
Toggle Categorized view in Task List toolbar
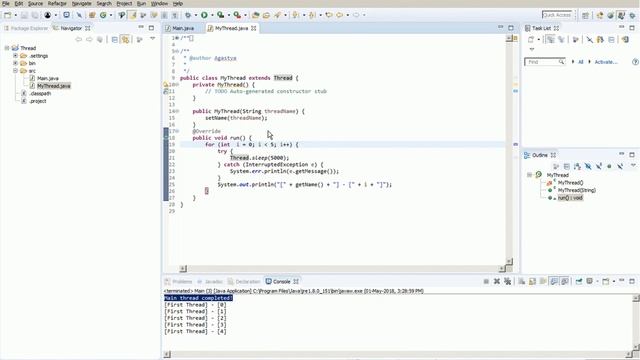(x=550, y=40)
